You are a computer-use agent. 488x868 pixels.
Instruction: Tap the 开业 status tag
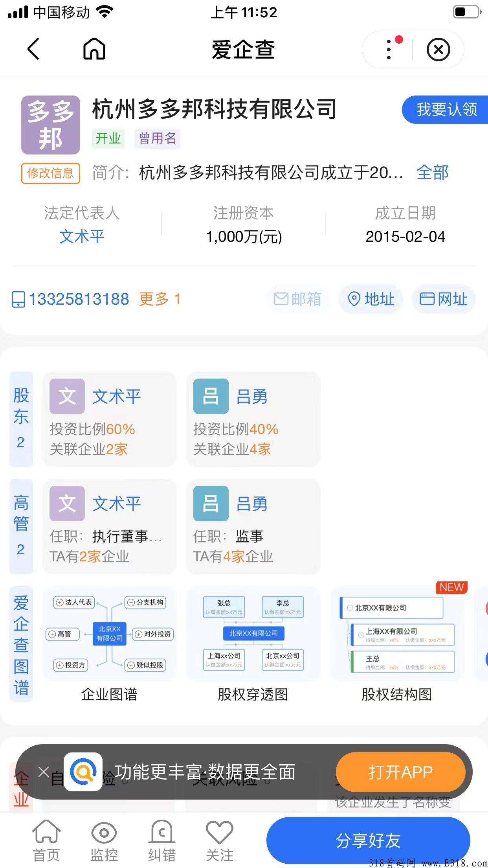108,138
